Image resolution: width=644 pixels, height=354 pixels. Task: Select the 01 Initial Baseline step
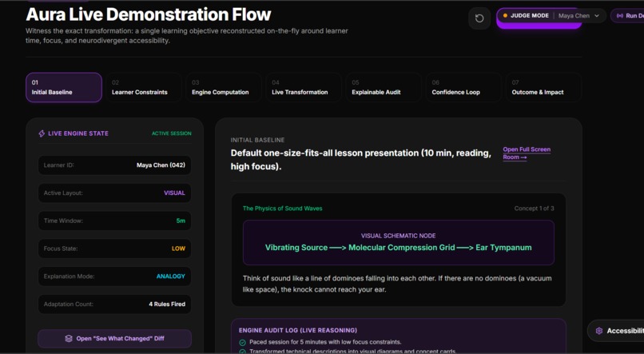point(64,87)
